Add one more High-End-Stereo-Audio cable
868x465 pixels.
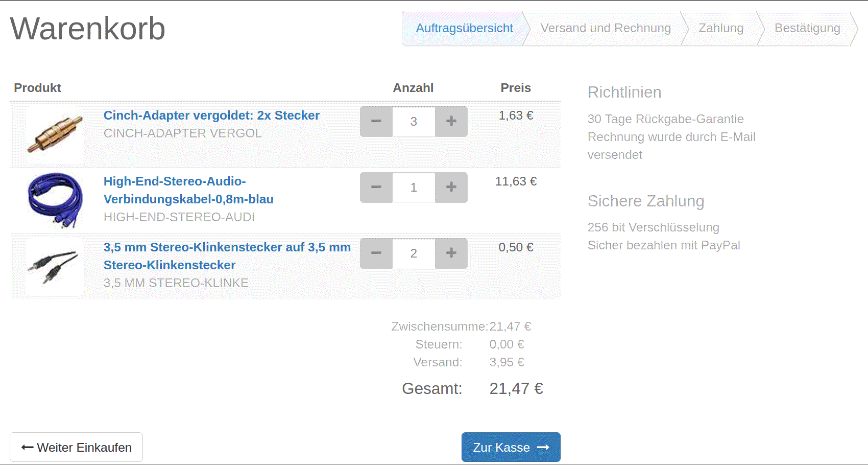click(x=451, y=188)
